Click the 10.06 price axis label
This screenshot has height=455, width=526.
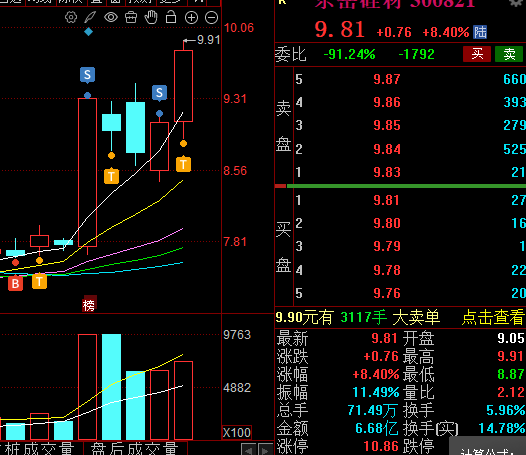tap(239, 28)
